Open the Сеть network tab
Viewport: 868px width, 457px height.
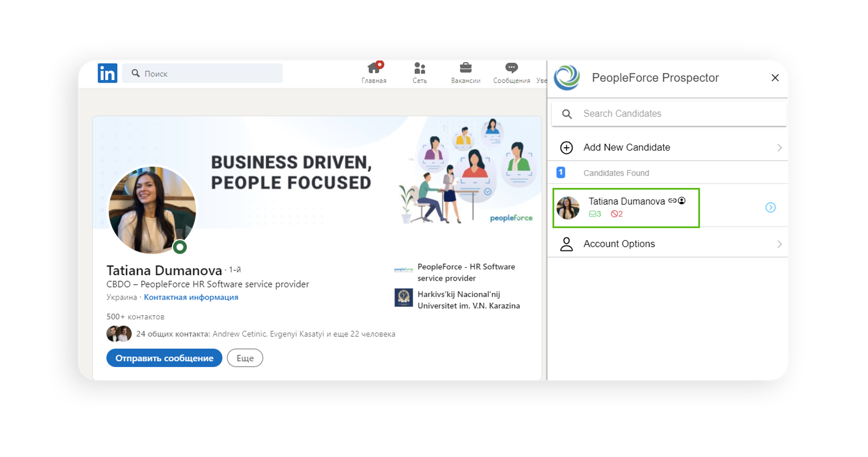coord(420,73)
